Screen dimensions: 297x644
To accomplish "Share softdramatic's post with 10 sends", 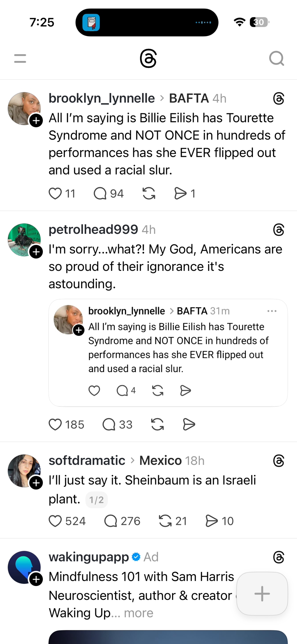I will tap(212, 521).
